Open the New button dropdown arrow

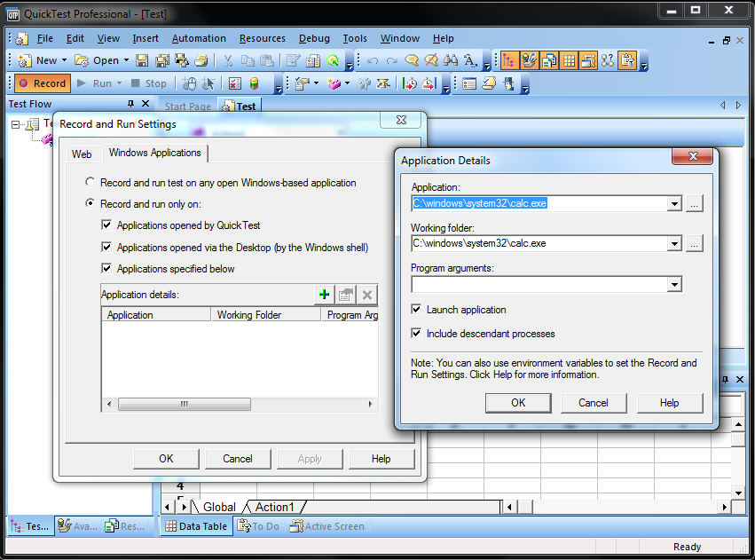65,60
